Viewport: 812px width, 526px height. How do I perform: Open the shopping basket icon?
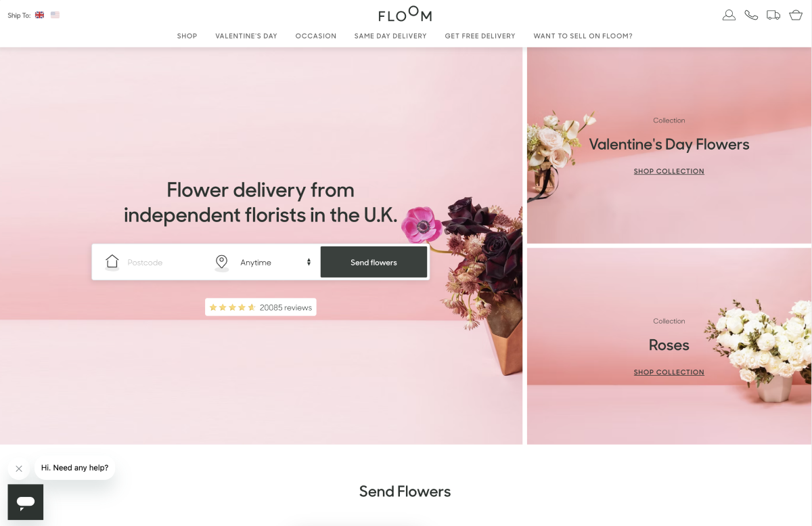796,15
